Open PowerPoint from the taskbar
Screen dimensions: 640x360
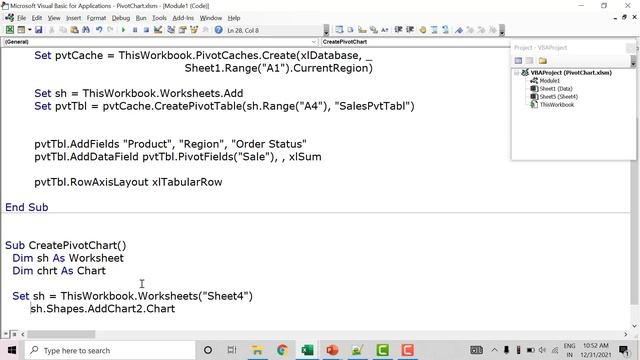(332, 350)
